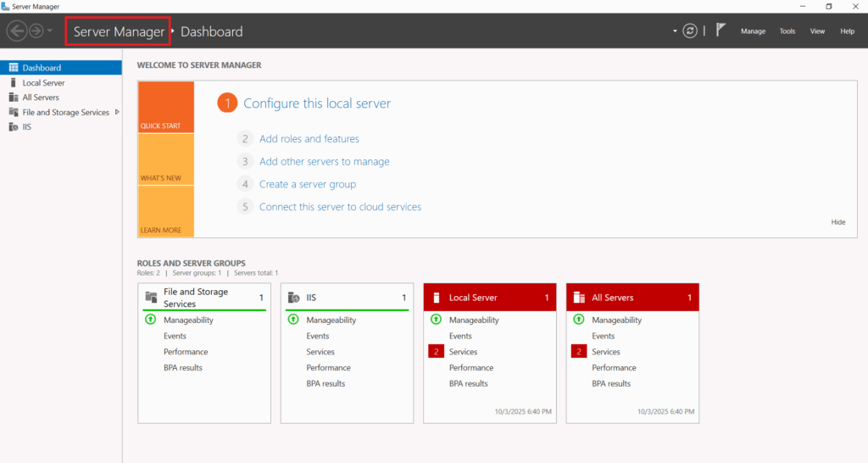Open dropdown arrow beside refresh icon
This screenshot has width=868, height=463.
676,31
